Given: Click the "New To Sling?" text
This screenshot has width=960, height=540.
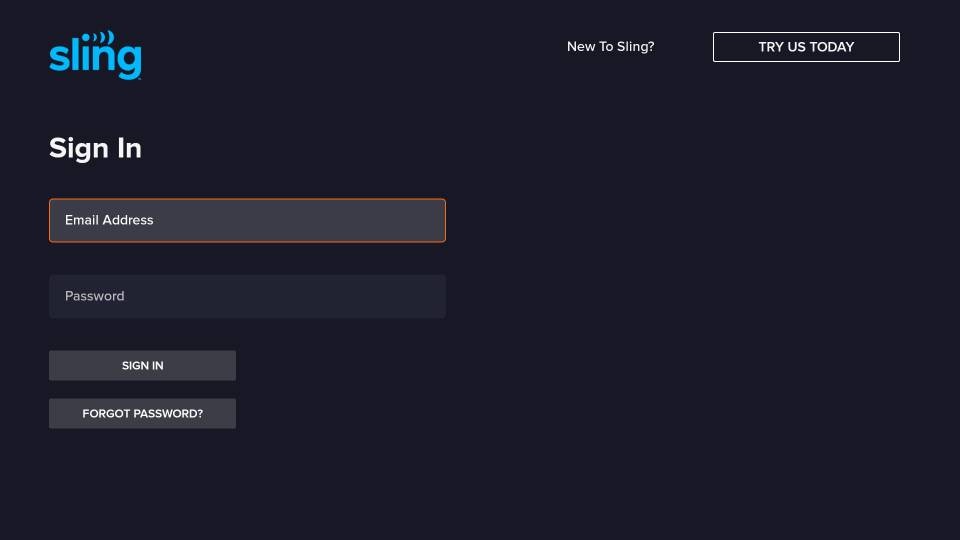Looking at the screenshot, I should pos(610,47).
